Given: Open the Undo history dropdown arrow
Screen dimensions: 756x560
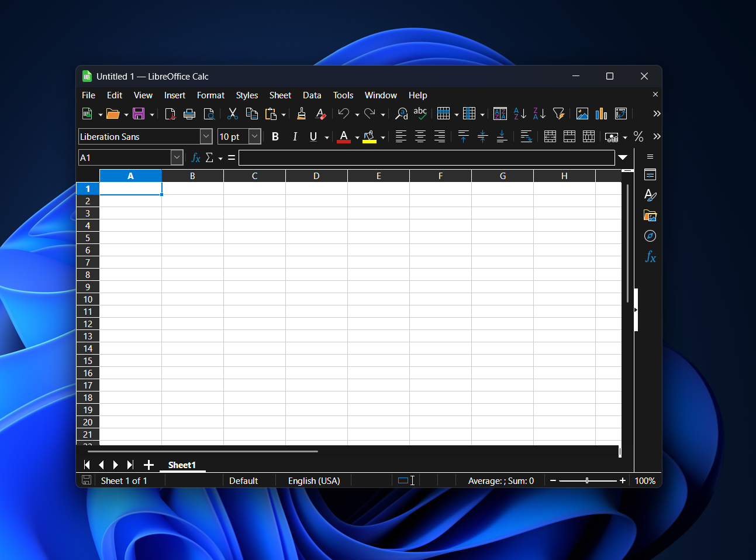Looking at the screenshot, I should coord(357,114).
